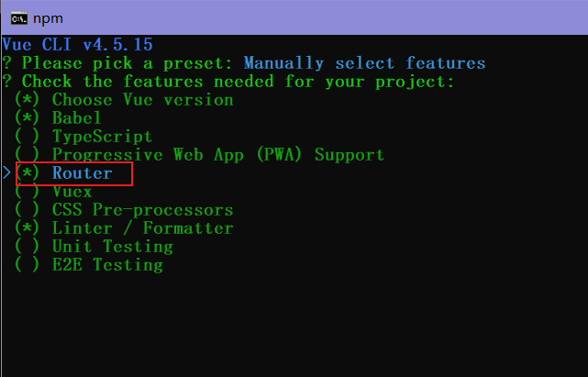The width and height of the screenshot is (588, 377).
Task: Click the Vue CLI v4.5.15 header text
Action: coord(77,44)
